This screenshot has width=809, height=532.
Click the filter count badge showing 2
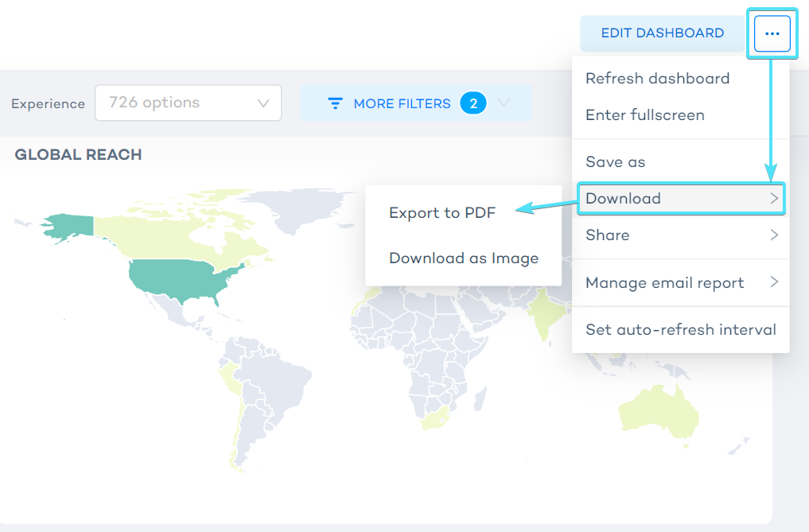pyautogui.click(x=473, y=103)
